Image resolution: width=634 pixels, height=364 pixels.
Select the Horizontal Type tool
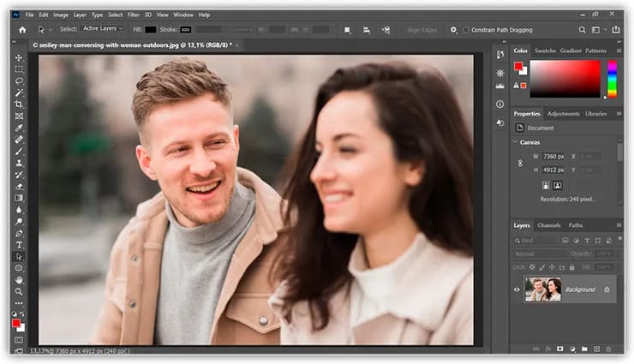click(x=19, y=245)
